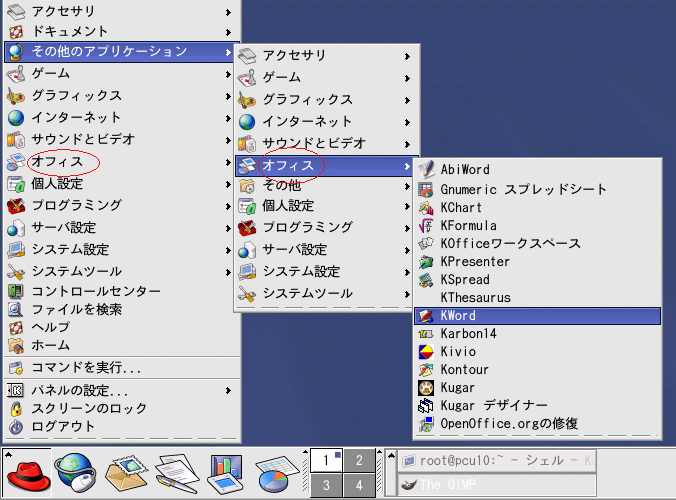Click the KPresenter icon

pos(426,262)
